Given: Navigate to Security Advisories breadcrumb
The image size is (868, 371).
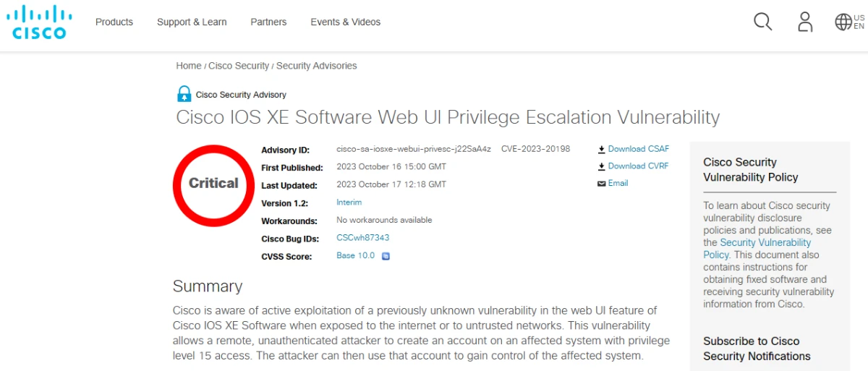Looking at the screenshot, I should 316,66.
